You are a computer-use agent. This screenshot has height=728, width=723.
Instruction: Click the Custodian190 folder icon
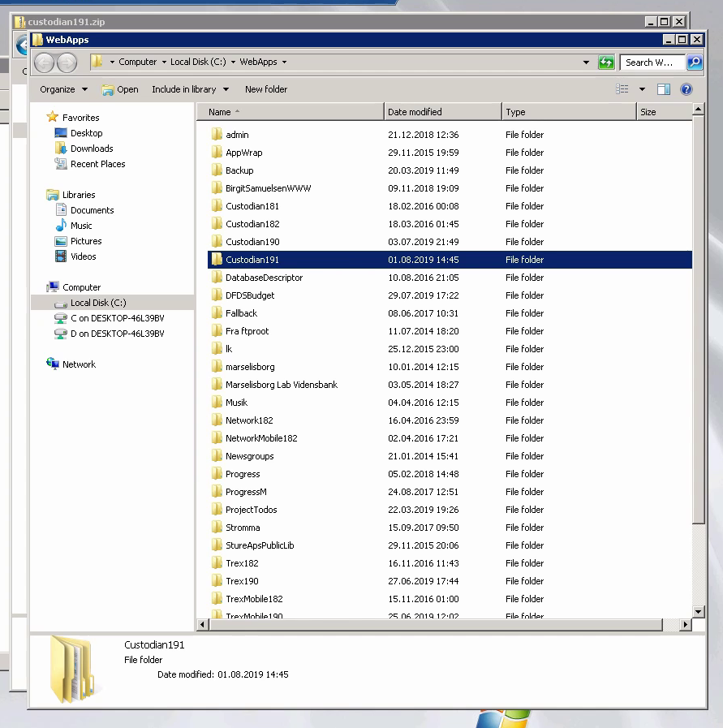[217, 242]
